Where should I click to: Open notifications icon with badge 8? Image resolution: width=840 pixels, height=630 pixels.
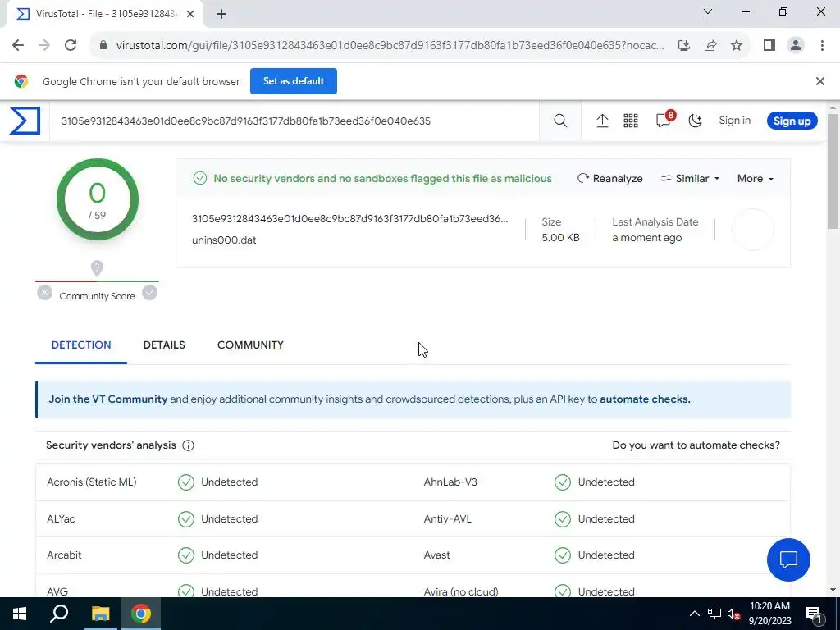(664, 120)
